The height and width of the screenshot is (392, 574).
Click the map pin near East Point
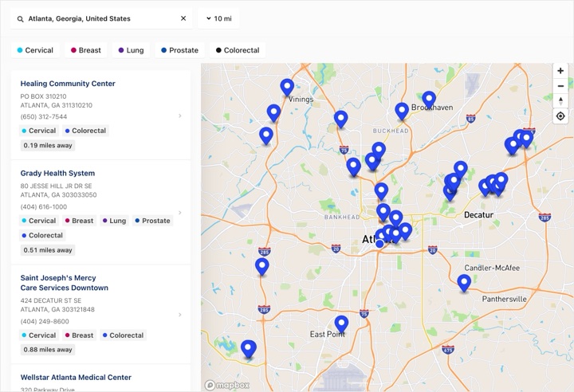pos(341,324)
